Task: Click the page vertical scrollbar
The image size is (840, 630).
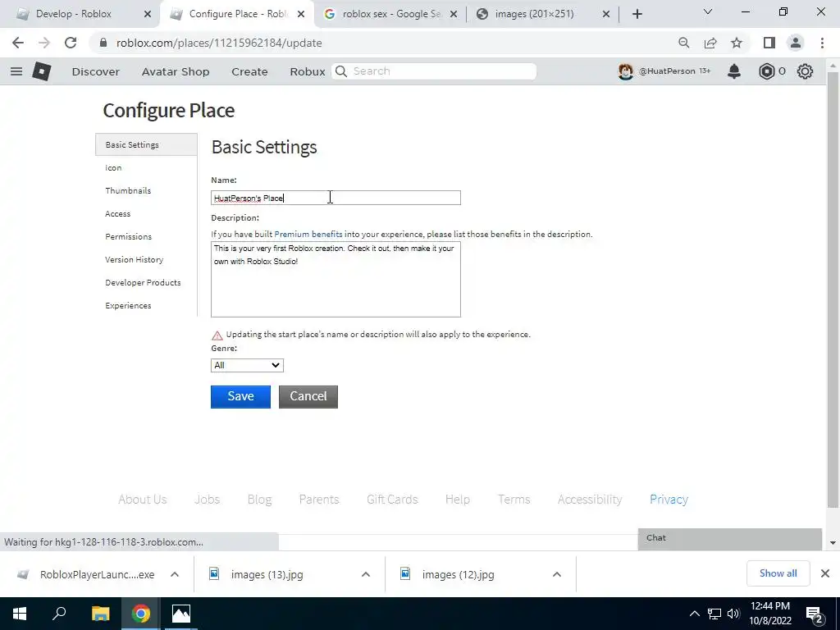Action: click(833, 290)
